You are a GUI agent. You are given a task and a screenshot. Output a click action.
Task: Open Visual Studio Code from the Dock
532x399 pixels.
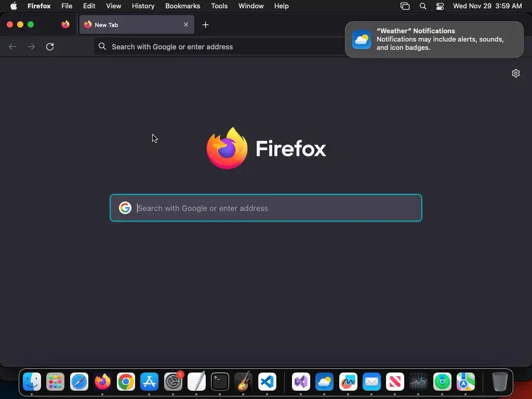267,382
